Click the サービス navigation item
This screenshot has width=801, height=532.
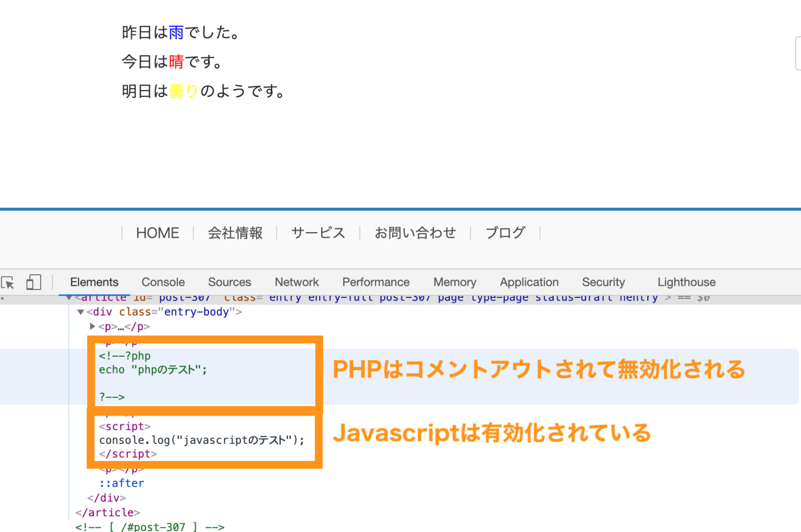click(318, 233)
